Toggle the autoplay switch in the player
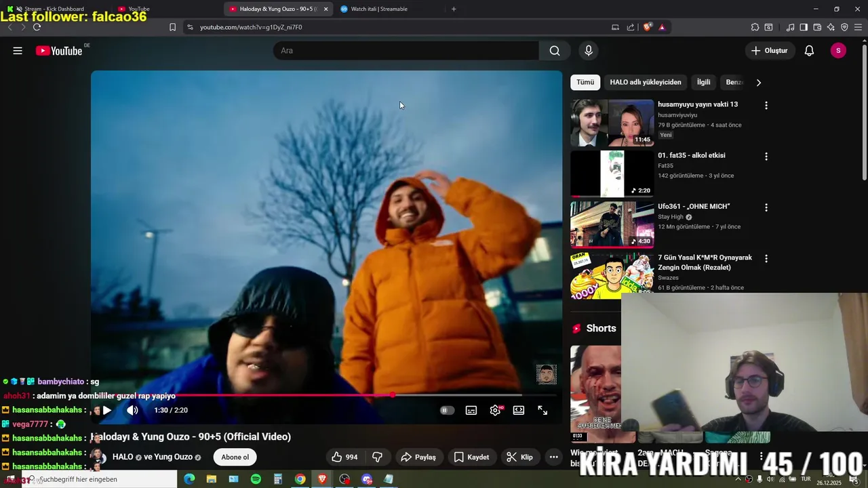 click(x=446, y=410)
